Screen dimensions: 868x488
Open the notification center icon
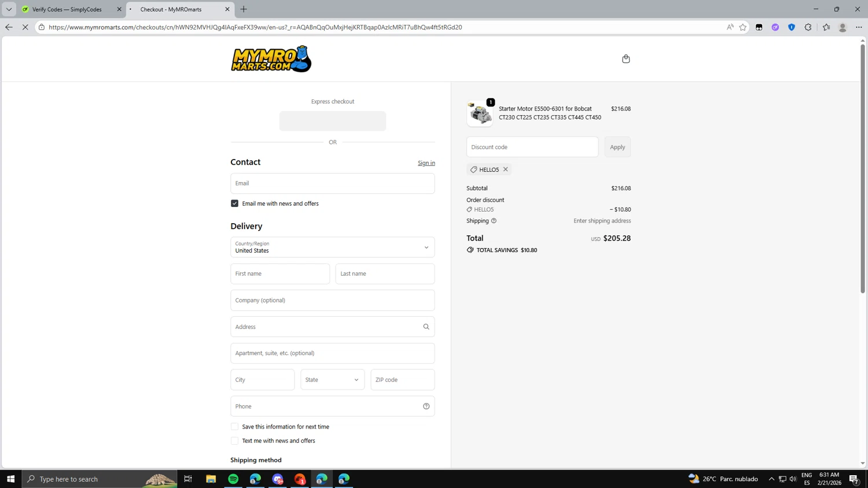click(x=854, y=479)
